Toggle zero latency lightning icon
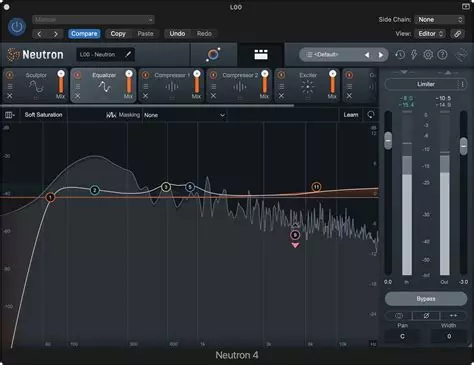This screenshot has height=365, width=474. coord(414,55)
